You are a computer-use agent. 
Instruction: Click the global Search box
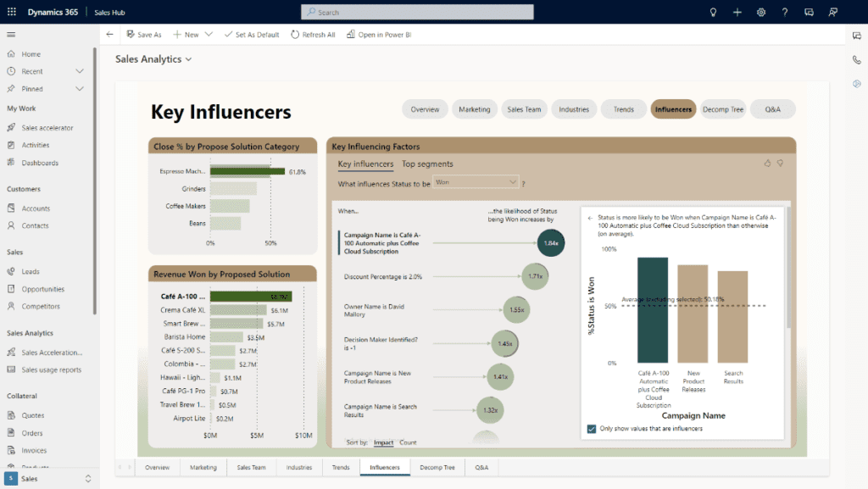416,11
